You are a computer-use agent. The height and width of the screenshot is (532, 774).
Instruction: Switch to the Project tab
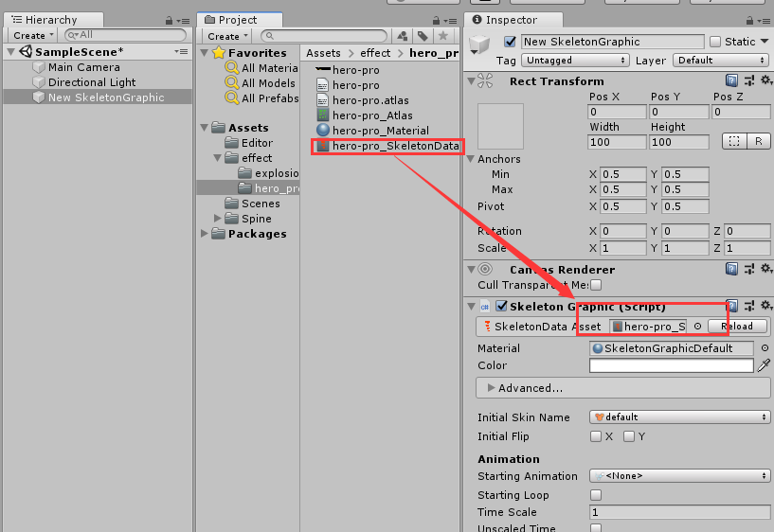click(x=240, y=20)
